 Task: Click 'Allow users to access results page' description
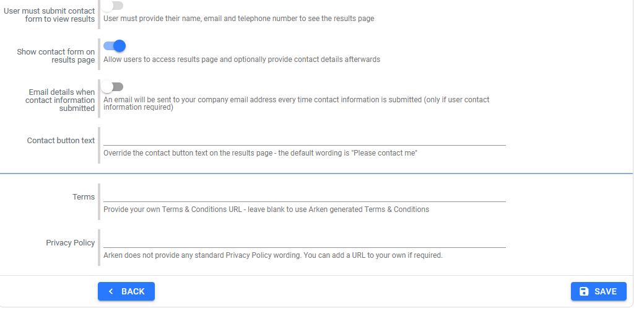pyautogui.click(x=241, y=60)
